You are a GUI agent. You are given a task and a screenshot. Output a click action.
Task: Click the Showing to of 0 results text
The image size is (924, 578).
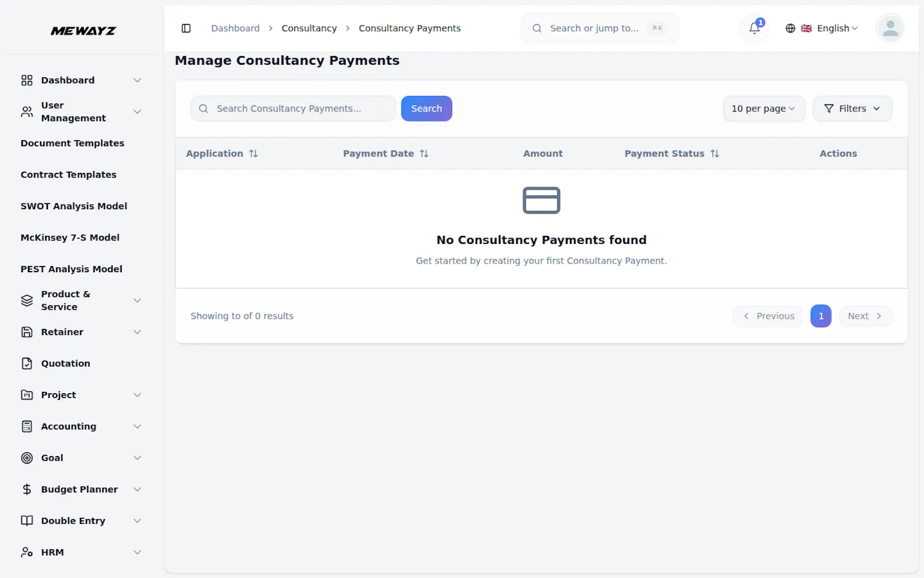point(242,316)
